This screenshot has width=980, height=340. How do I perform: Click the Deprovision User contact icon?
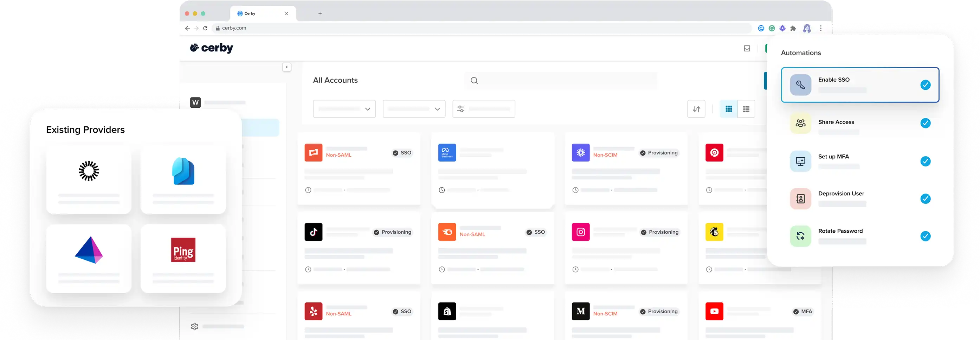[x=800, y=199]
